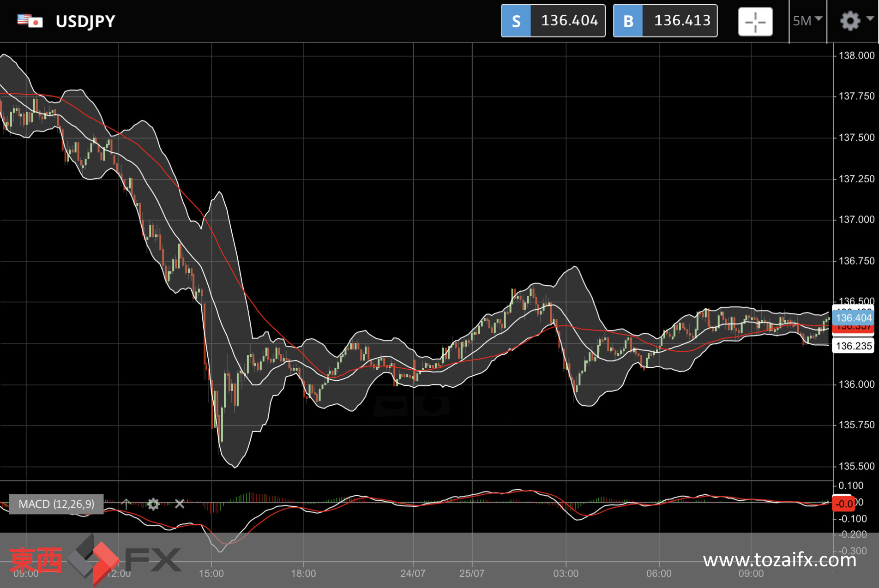Click the blue 136.404 price tag
This screenshot has height=588, width=879.
pyautogui.click(x=853, y=318)
